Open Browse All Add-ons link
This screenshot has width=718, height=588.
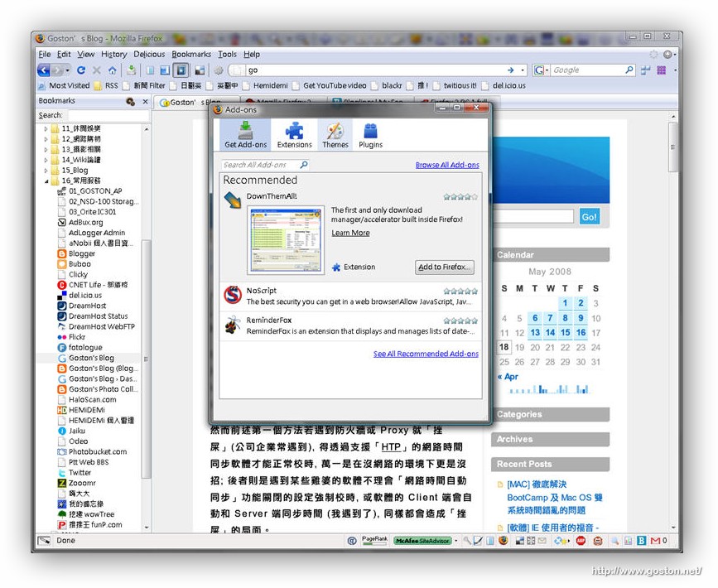447,165
